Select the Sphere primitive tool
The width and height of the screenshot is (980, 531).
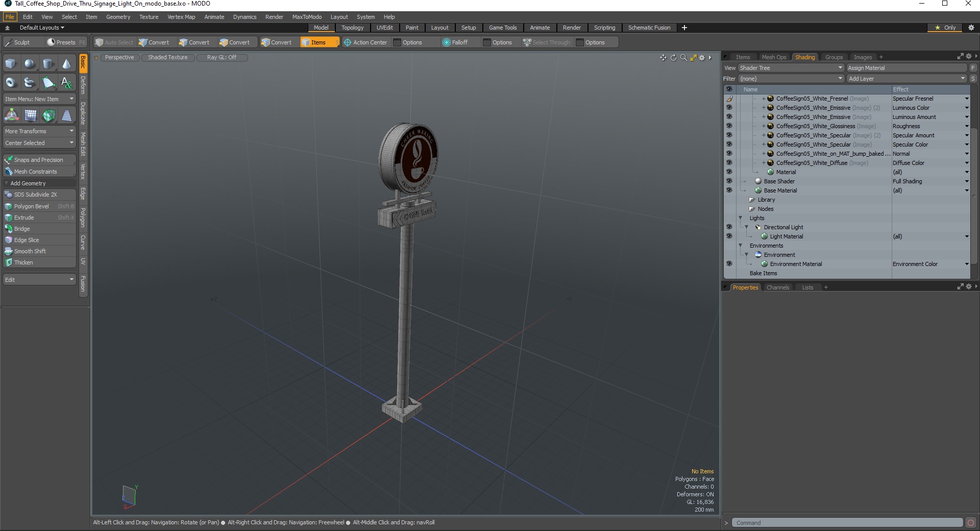tap(30, 64)
